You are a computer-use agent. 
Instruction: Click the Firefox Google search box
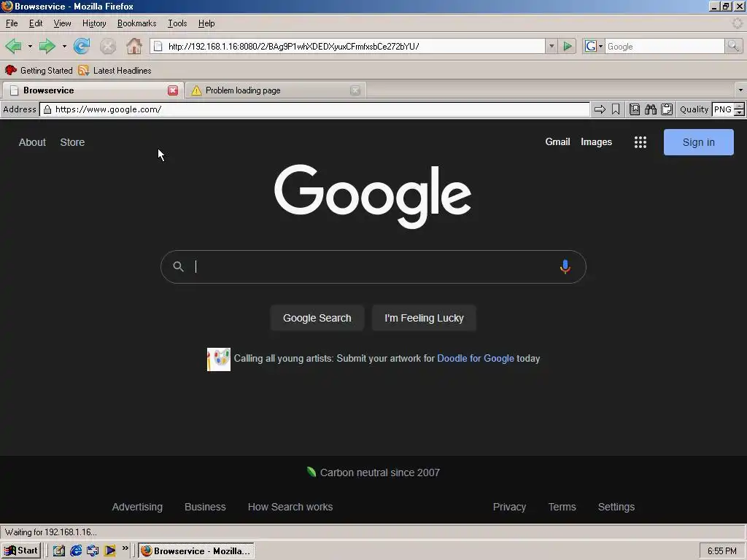664,46
